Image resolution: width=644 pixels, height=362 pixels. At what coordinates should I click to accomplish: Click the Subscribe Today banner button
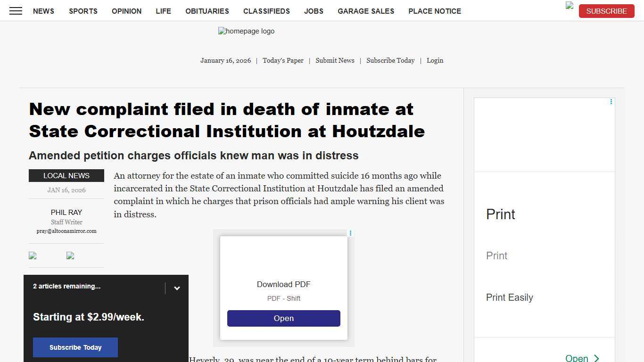click(75, 347)
